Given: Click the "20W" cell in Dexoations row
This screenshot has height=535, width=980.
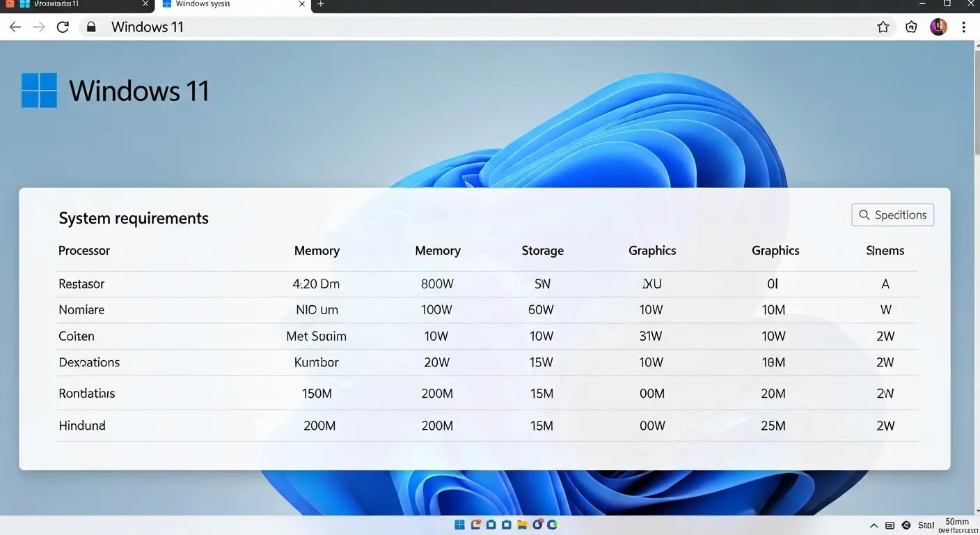Looking at the screenshot, I should pos(436,362).
